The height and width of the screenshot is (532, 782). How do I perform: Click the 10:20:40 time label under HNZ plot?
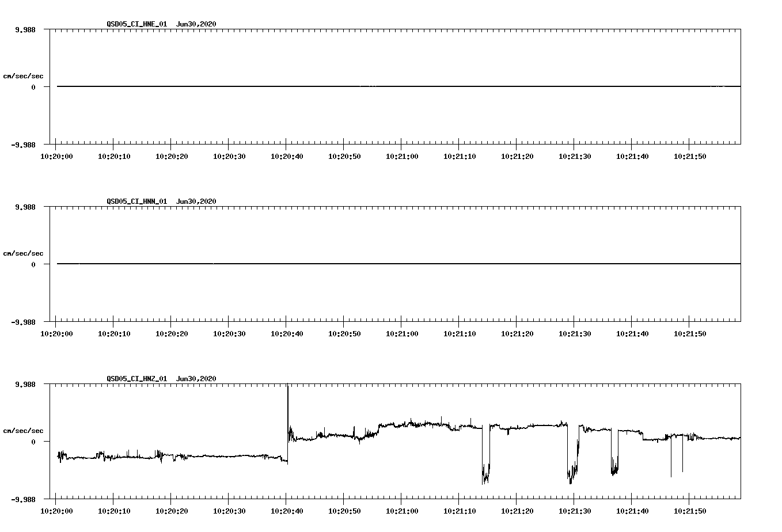click(287, 511)
